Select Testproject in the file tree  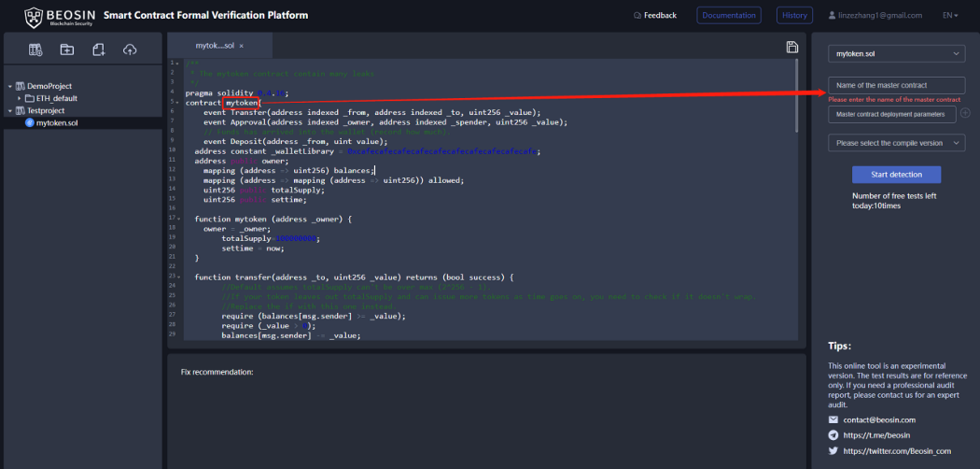pyautogui.click(x=46, y=110)
